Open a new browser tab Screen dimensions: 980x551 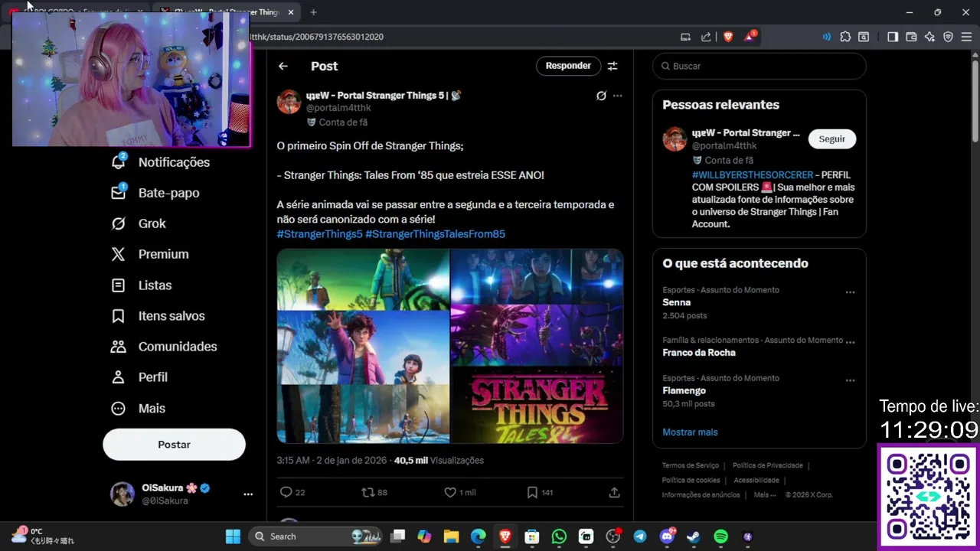[313, 12]
